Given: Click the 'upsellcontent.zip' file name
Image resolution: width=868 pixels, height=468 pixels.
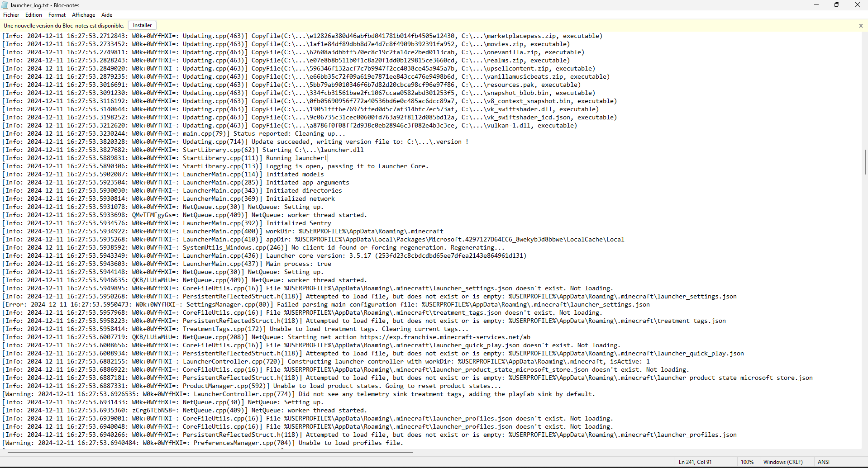Looking at the screenshot, I should pos(517,68).
